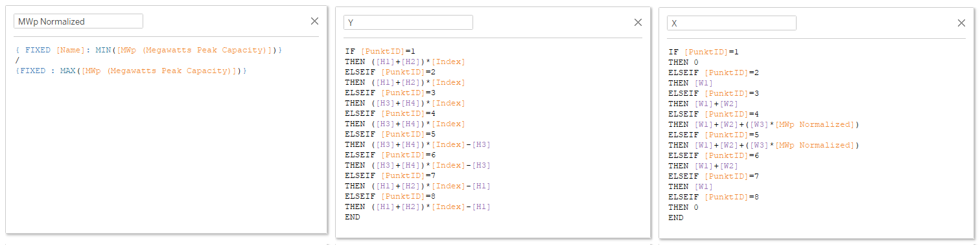This screenshot has height=246, width=980.
Task: Click ELSEIF [PunktID]=8 in X dialog
Action: point(714,197)
